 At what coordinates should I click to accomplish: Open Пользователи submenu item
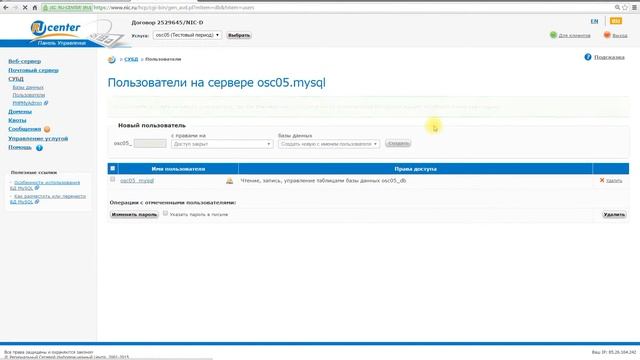(x=29, y=95)
